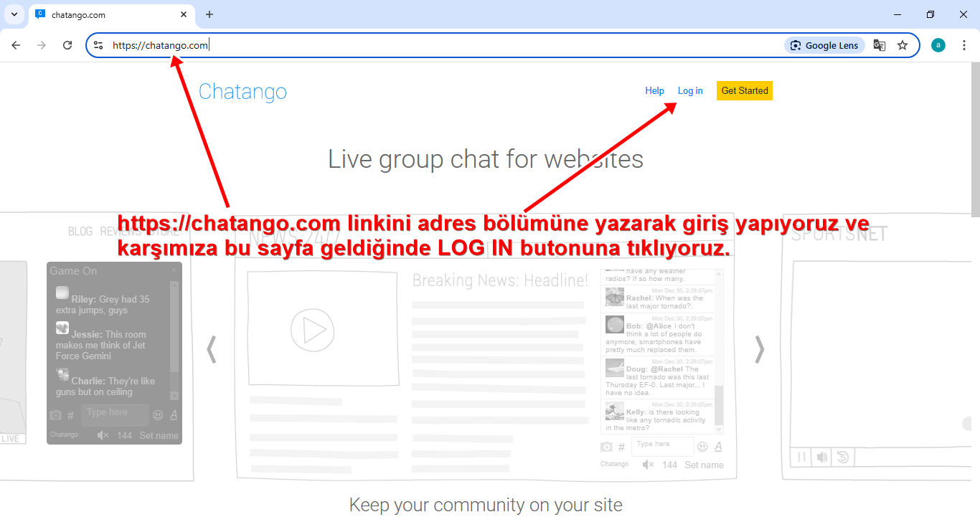This screenshot has width=980, height=522.
Task: Click 'Live group chat for websites' heading
Action: tap(486, 158)
